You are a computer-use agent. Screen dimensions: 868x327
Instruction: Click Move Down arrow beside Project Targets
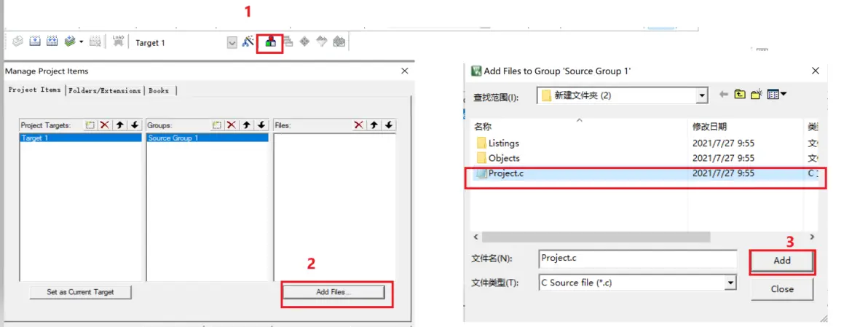point(135,125)
